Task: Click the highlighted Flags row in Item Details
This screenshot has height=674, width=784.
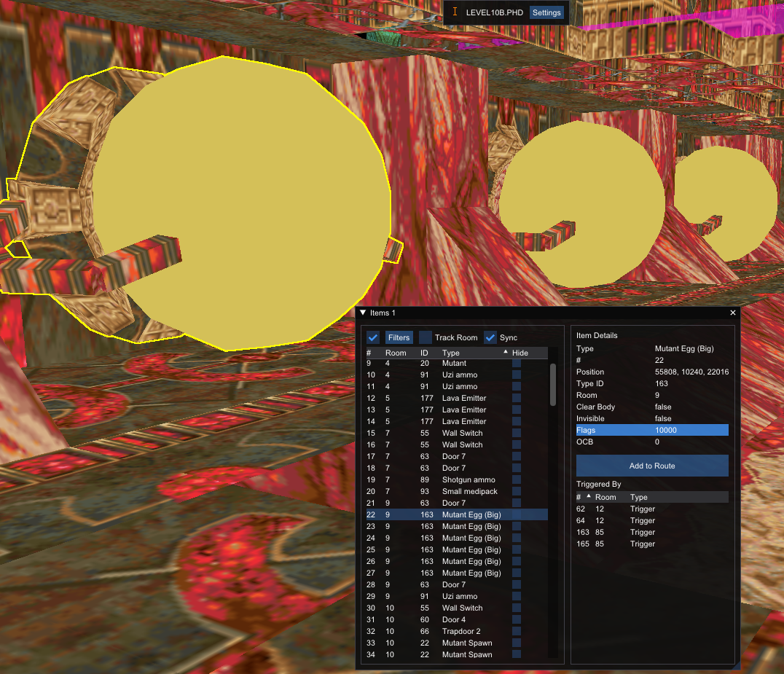Action: pyautogui.click(x=651, y=430)
